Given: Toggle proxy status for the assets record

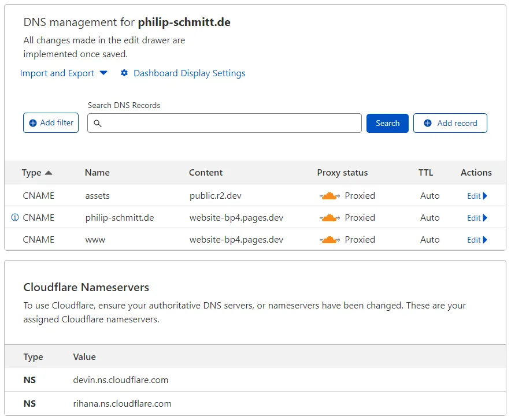Looking at the screenshot, I should click(x=329, y=196).
